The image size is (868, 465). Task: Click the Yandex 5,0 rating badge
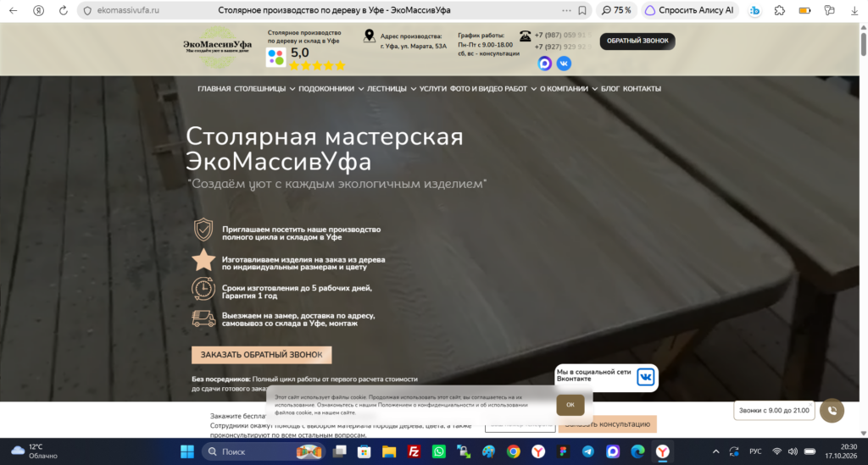pos(305,58)
